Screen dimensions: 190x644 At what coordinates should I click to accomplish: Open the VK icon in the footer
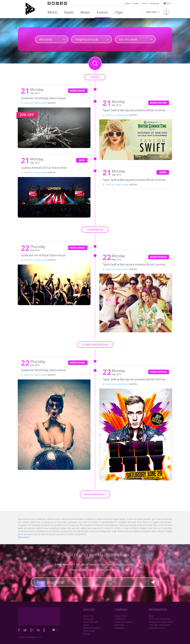(38, 630)
